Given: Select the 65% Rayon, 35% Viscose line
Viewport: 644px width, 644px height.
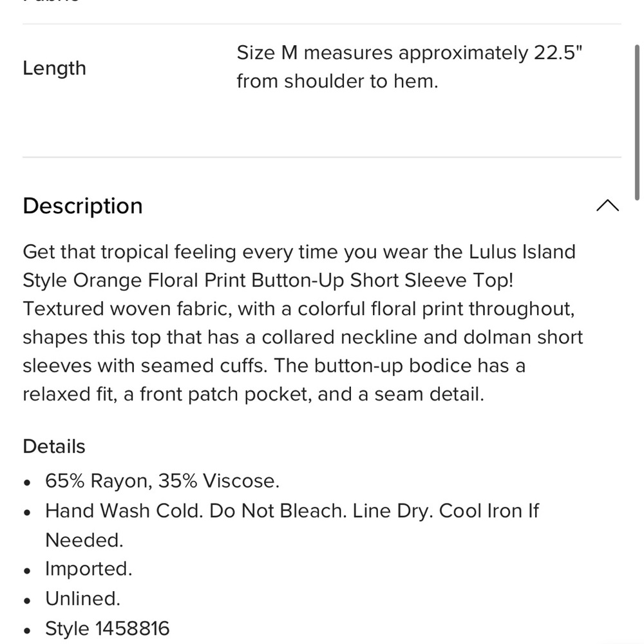Looking at the screenshot, I should coord(162,481).
